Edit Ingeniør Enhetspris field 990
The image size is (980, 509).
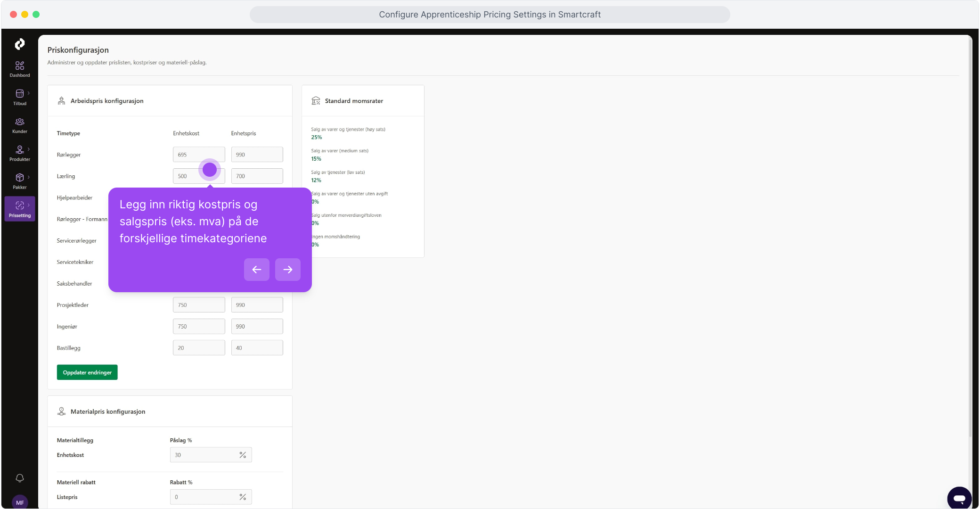(x=257, y=327)
